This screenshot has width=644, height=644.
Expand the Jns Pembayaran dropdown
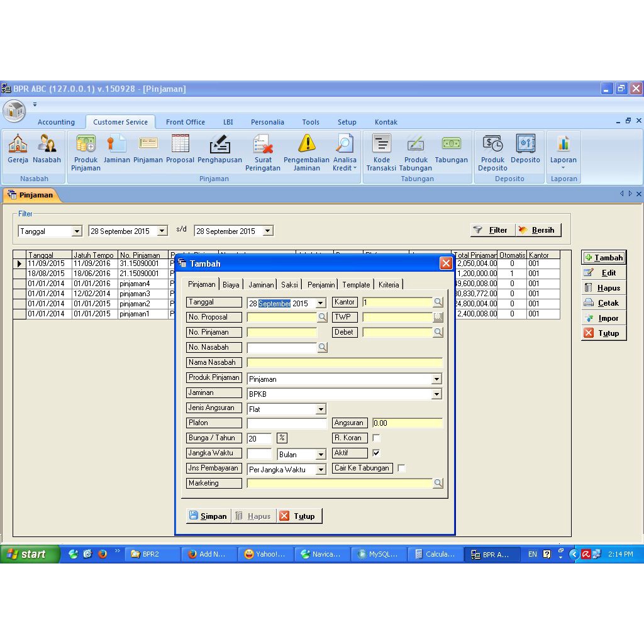click(x=321, y=469)
